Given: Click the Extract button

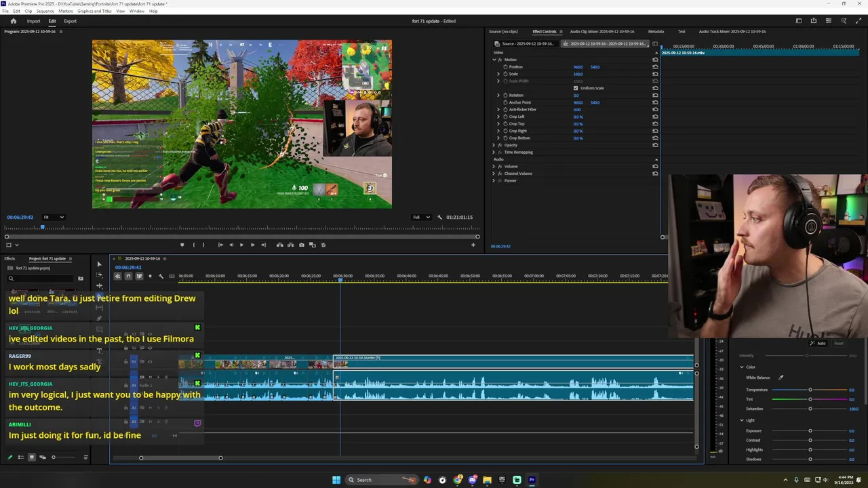Looking at the screenshot, I should pyautogui.click(x=290, y=245).
